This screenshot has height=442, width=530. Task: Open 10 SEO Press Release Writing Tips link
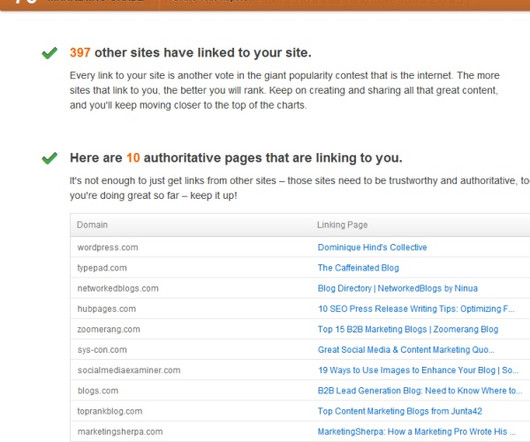pyautogui.click(x=416, y=309)
